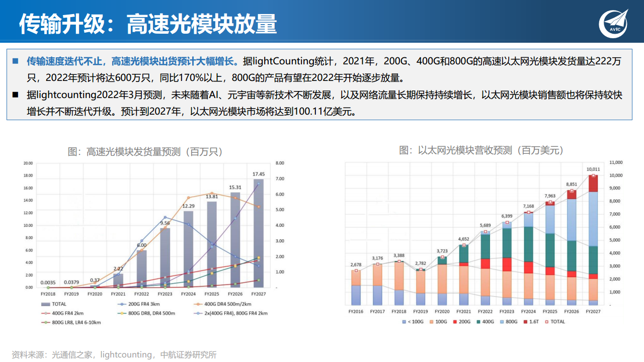Viewport: 644px width, 362px height.
Task: Click the 6,399 revenue label
Action: pos(507,216)
